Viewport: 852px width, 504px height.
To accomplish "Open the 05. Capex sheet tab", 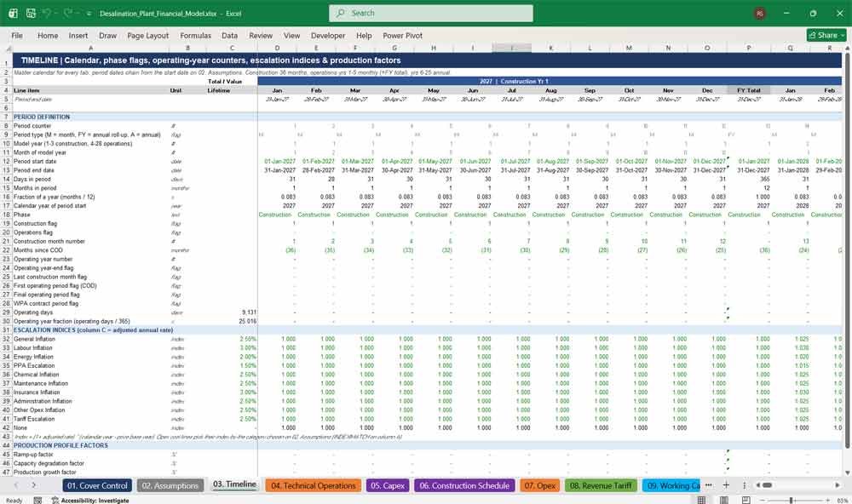I will coord(388,485).
